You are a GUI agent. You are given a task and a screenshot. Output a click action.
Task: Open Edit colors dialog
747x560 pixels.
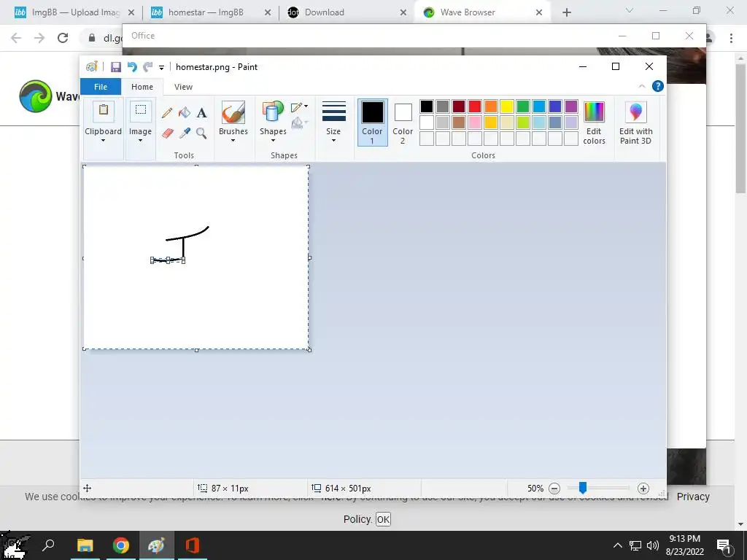pyautogui.click(x=594, y=122)
